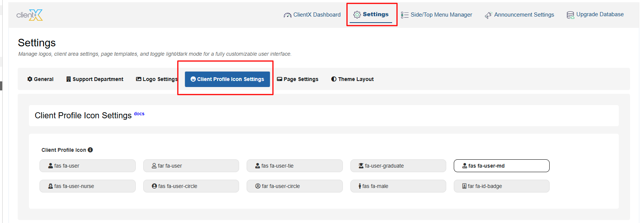This screenshot has width=644, height=223.
Task: Select the fas fa-user profile icon
Action: [x=87, y=166]
